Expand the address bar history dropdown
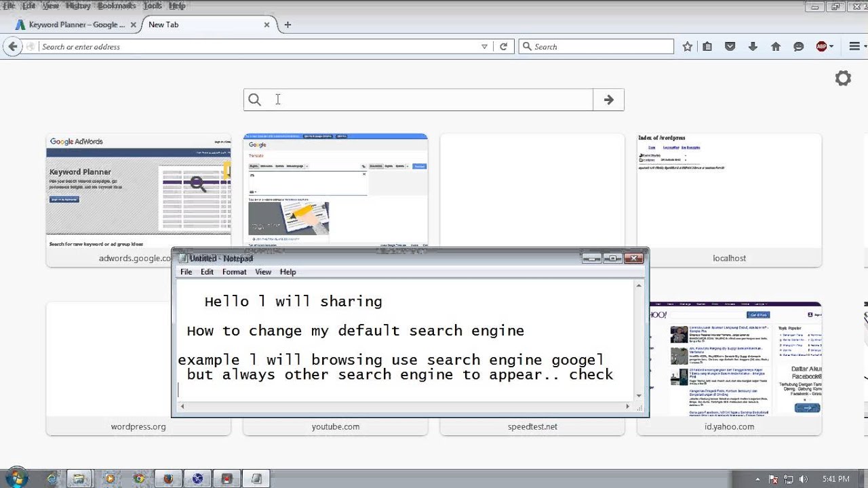Viewport: 868px width, 488px height. [x=484, y=47]
